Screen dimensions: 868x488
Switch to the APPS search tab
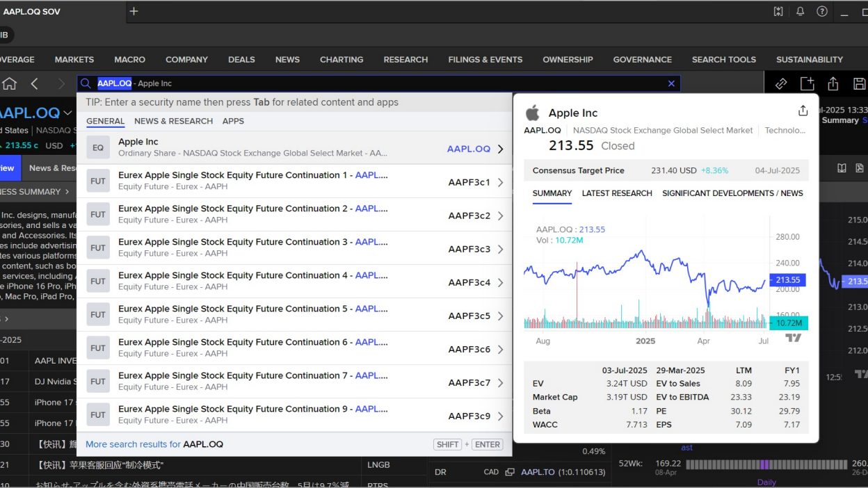pyautogui.click(x=233, y=121)
